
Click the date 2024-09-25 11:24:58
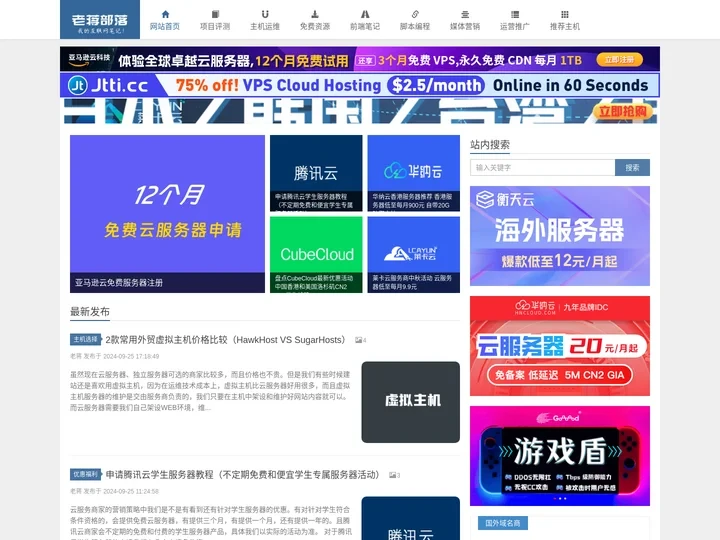pyautogui.click(x=131, y=491)
